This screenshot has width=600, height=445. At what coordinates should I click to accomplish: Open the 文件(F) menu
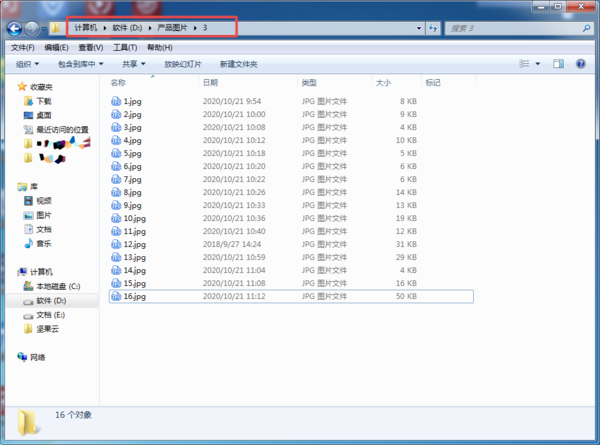22,47
